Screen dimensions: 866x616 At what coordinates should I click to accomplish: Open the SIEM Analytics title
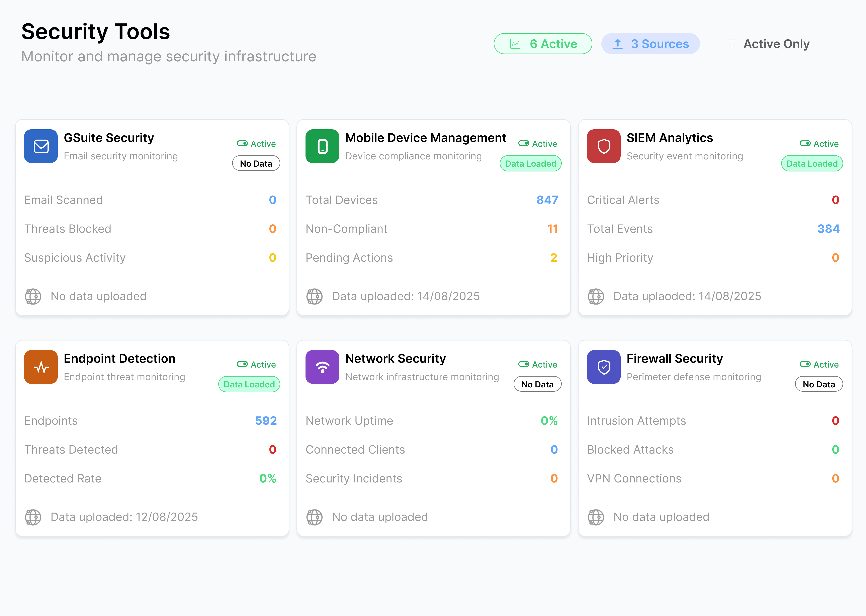click(x=670, y=138)
